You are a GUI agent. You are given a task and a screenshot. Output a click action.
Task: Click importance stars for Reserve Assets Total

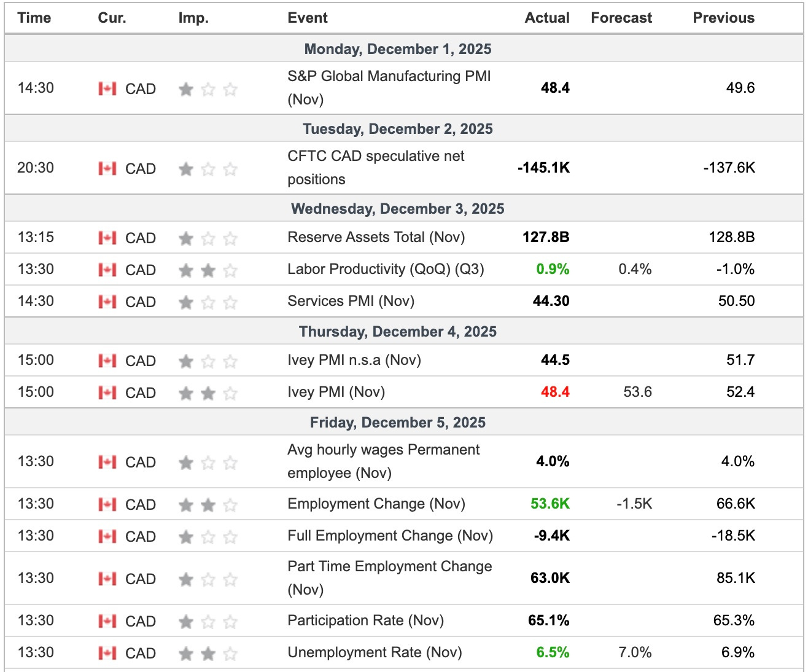pos(208,239)
